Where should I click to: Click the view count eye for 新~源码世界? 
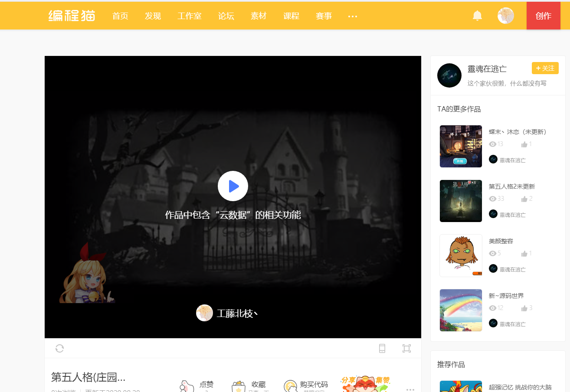pos(492,308)
